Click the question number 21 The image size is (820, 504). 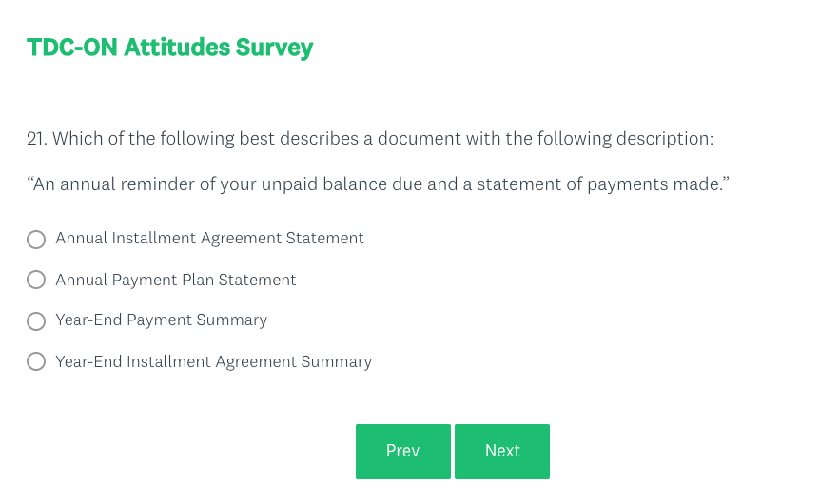pos(36,139)
